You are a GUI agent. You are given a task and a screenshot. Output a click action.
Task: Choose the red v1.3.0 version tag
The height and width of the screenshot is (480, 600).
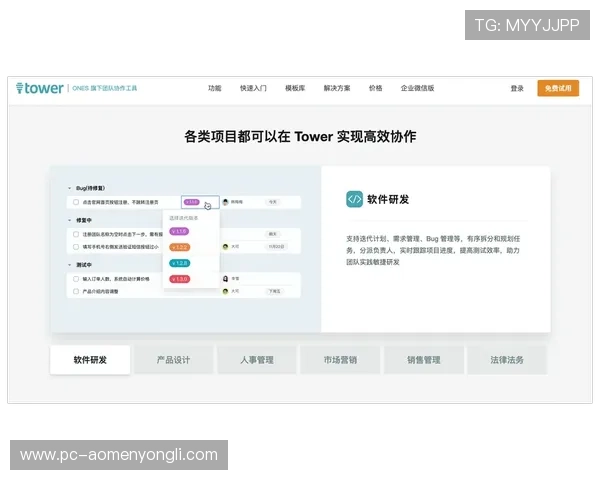click(x=179, y=279)
